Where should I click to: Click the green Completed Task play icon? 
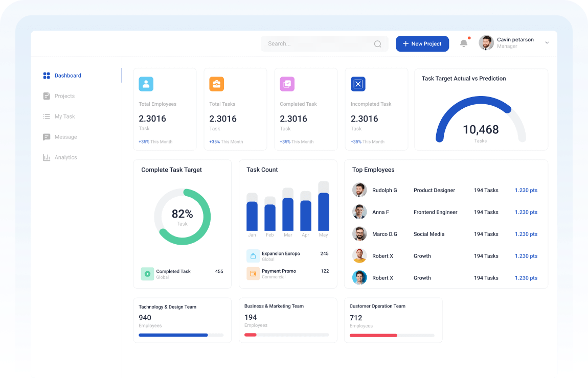tap(147, 274)
